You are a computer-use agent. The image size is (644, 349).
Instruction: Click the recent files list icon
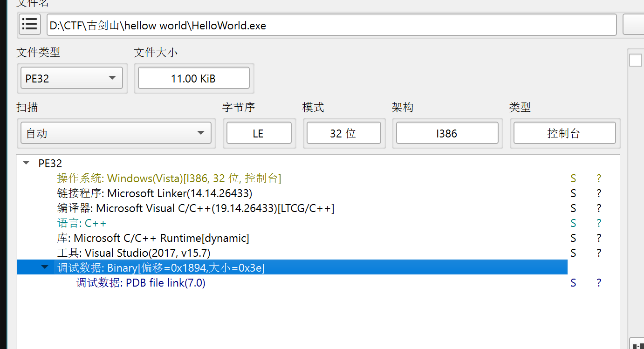(30, 24)
